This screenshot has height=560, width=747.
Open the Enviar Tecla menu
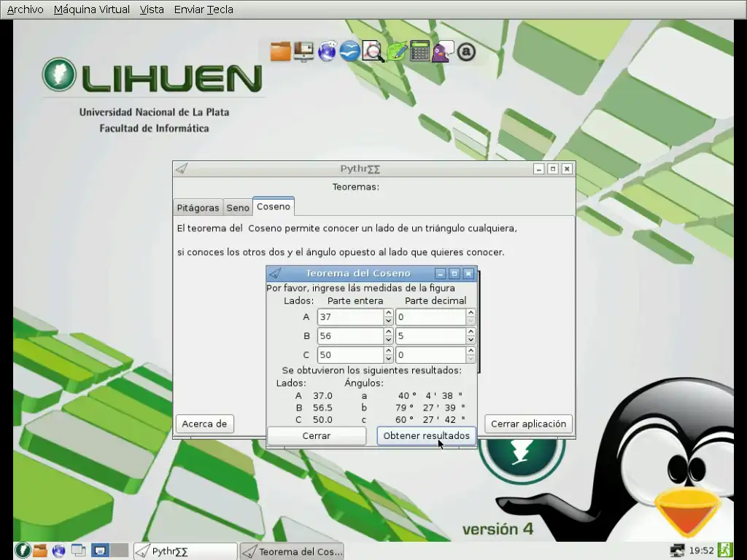pos(204,9)
